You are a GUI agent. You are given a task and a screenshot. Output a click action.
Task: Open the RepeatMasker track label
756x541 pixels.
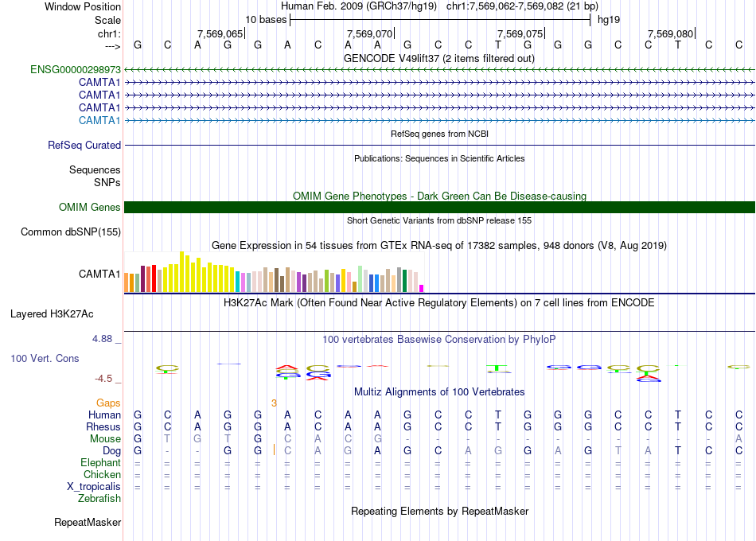click(88, 523)
